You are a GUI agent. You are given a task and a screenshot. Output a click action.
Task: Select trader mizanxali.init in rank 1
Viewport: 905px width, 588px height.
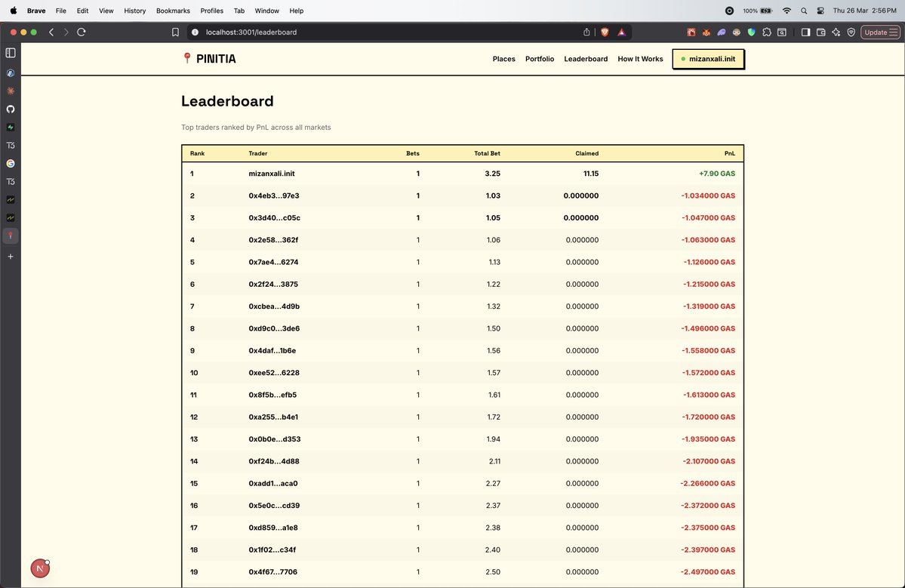(x=272, y=173)
